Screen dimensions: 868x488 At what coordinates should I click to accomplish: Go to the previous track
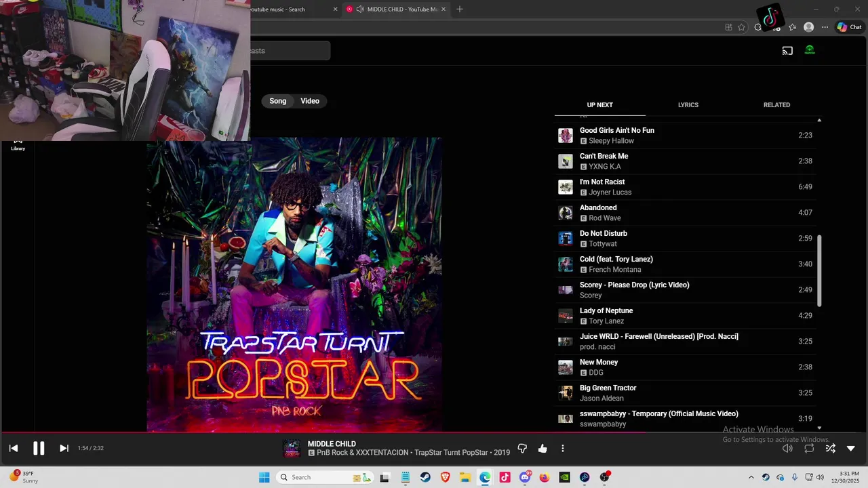(14, 448)
